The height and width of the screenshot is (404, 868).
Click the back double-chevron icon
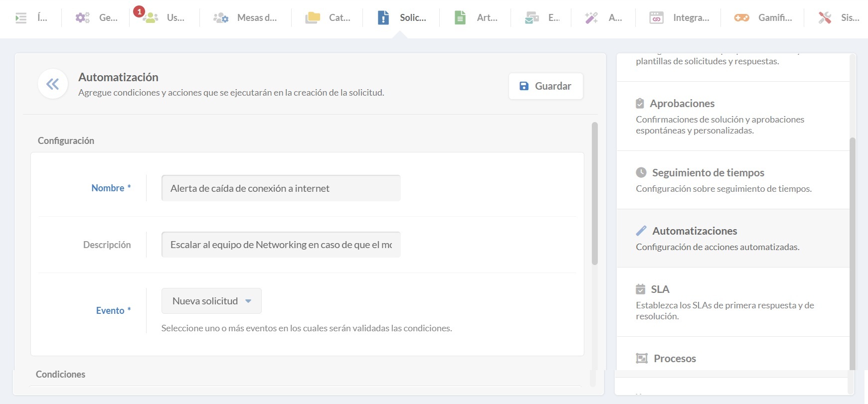click(52, 84)
